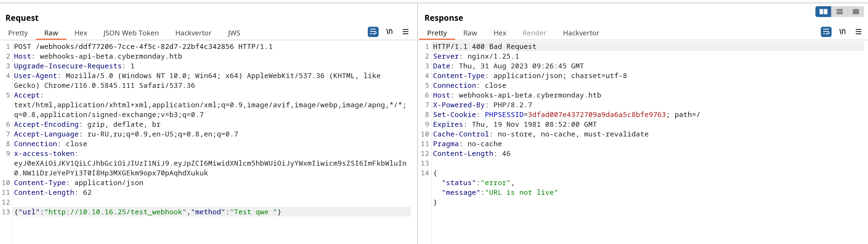Select the JWS tab

pyautogui.click(x=234, y=33)
